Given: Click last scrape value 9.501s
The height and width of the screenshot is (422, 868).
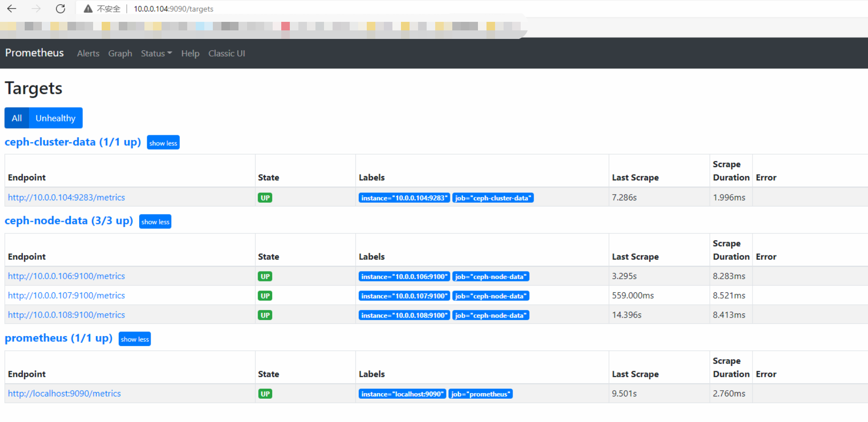Looking at the screenshot, I should pyautogui.click(x=624, y=393).
